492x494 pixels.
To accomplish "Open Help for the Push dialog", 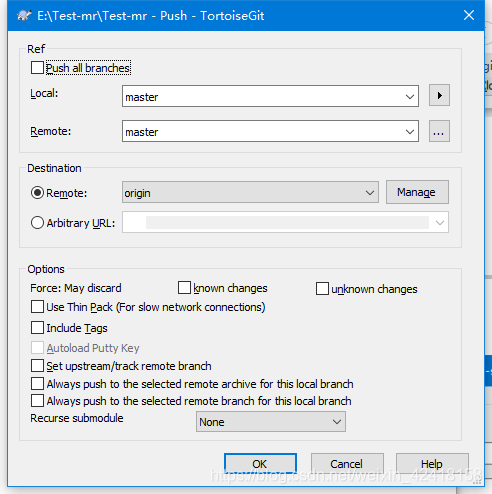I will [432, 464].
